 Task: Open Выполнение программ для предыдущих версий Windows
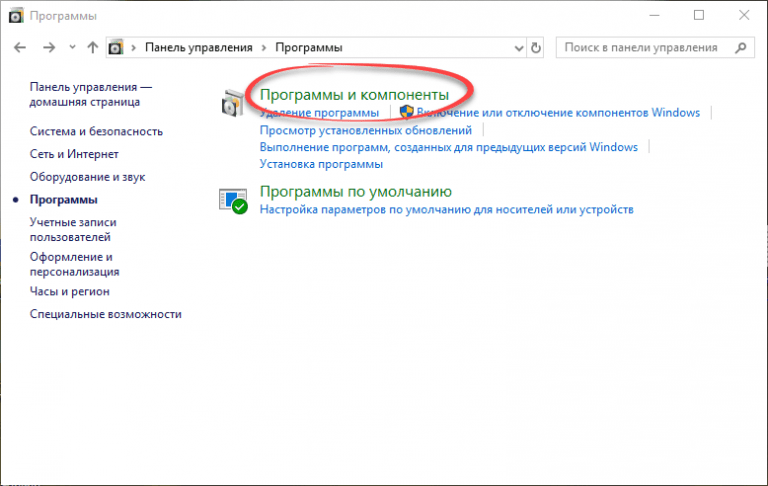coord(449,147)
